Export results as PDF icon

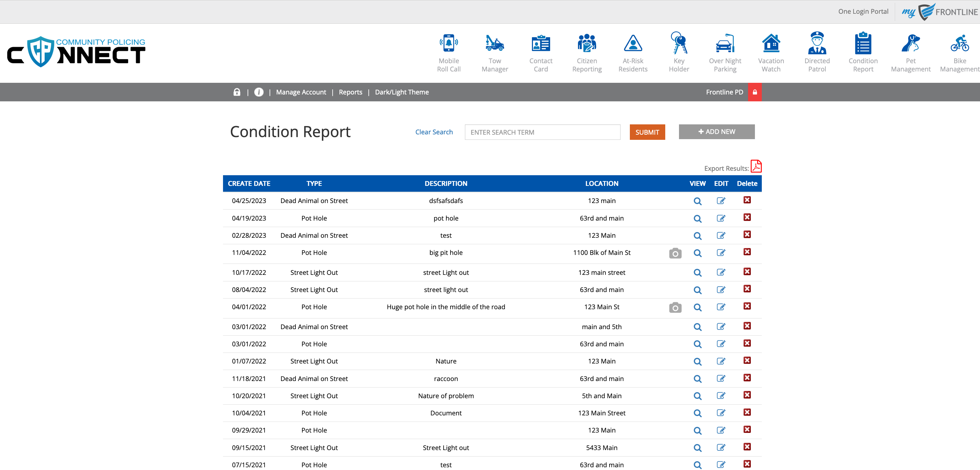click(x=756, y=166)
